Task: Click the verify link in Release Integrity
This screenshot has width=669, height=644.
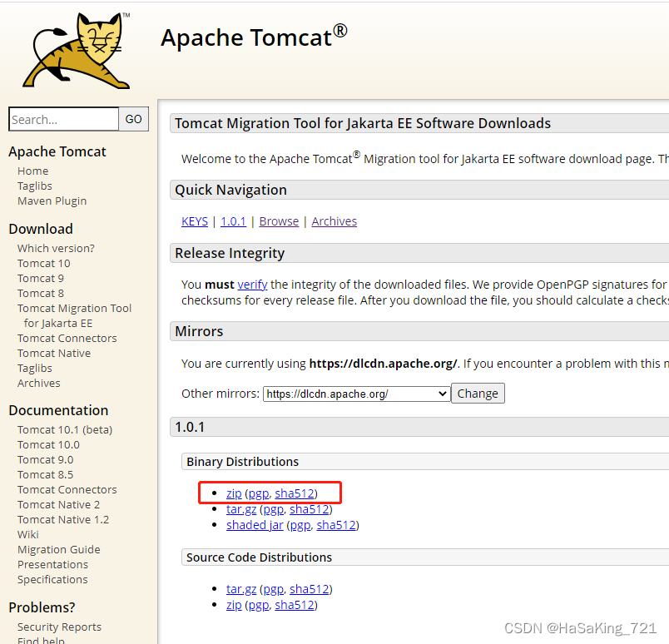Action: pyautogui.click(x=252, y=284)
